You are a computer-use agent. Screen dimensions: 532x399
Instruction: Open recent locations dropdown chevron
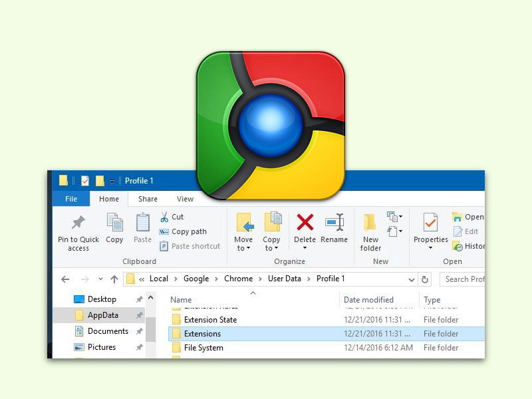pyautogui.click(x=100, y=279)
